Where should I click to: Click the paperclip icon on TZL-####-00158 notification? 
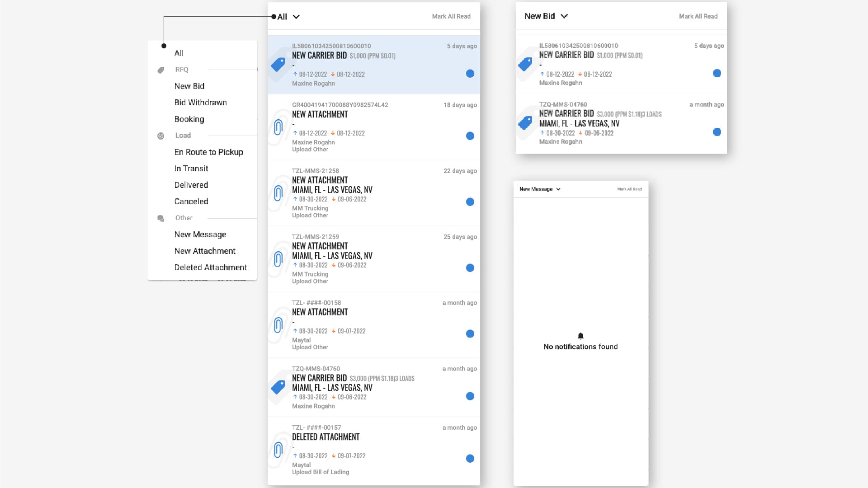coord(278,325)
